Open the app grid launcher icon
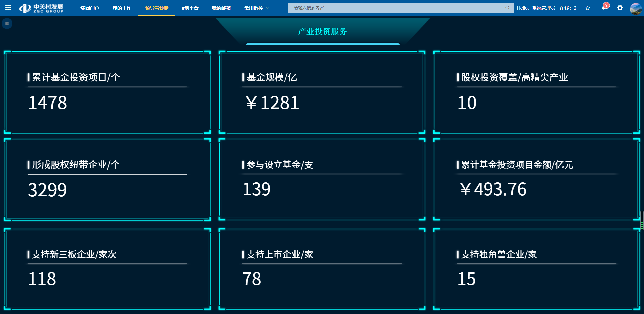The width and height of the screenshot is (644, 314). (x=8, y=8)
